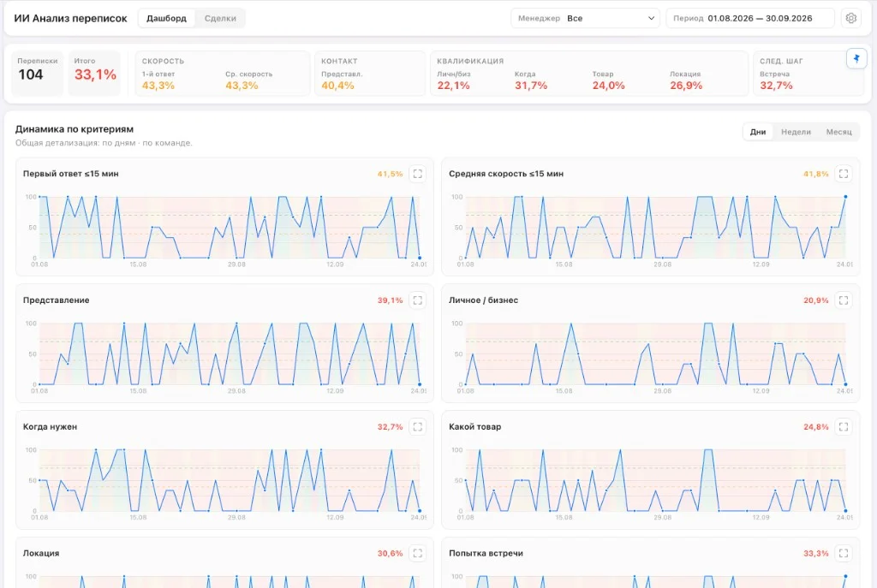Click the 41,5% value on Первый ответ chart
The width and height of the screenshot is (877, 588).
coord(390,174)
